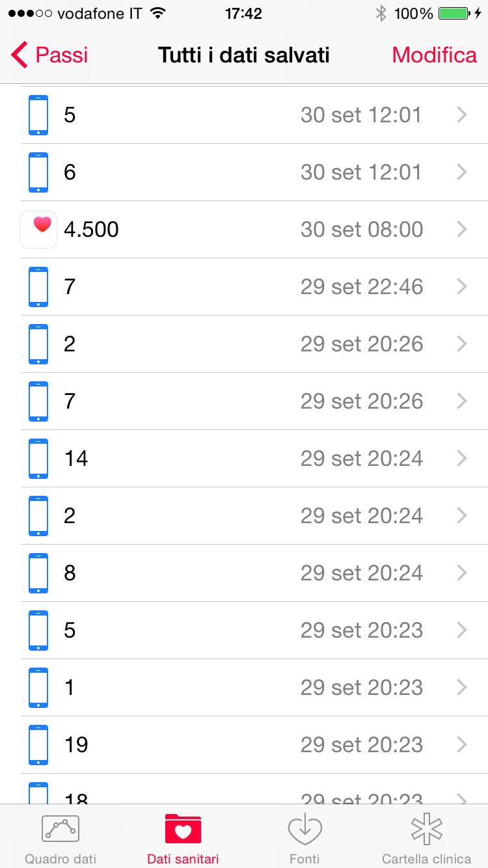Viewport: 488px width, 868px height.
Task: Tap the Cartella clinica asterisk icon
Action: click(426, 829)
